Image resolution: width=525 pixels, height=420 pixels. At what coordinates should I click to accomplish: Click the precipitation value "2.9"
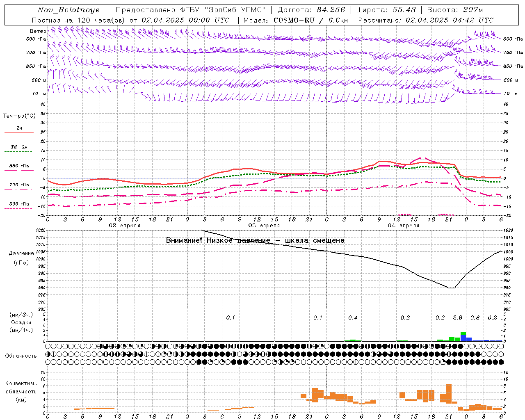(457, 318)
